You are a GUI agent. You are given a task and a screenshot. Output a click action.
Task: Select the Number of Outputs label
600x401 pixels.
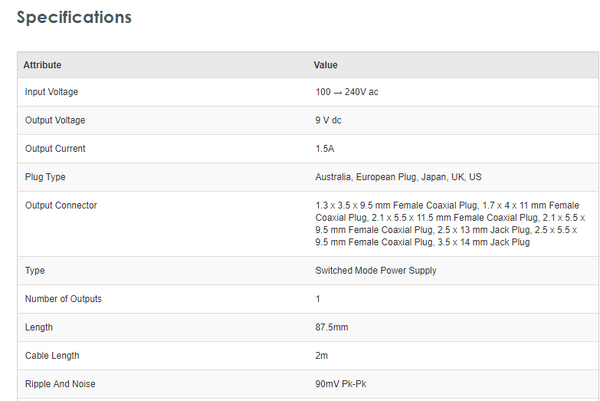(63, 298)
